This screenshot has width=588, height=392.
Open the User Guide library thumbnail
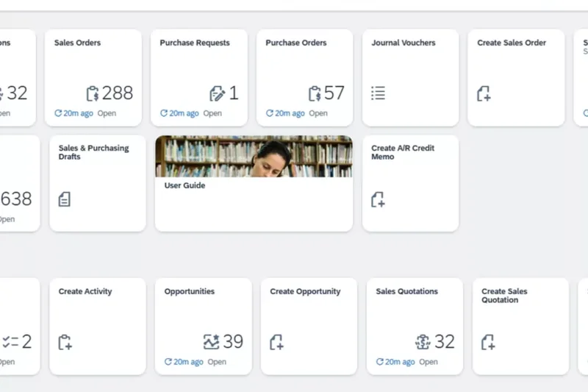click(x=254, y=156)
